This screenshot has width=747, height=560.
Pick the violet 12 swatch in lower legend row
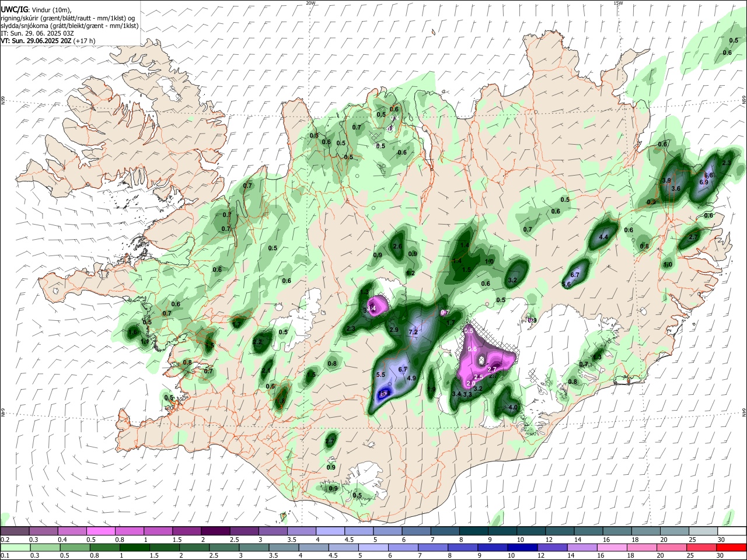552,547
